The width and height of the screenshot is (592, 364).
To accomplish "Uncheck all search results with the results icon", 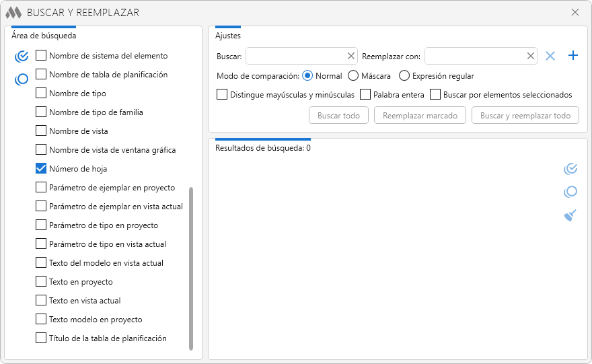I will point(570,192).
